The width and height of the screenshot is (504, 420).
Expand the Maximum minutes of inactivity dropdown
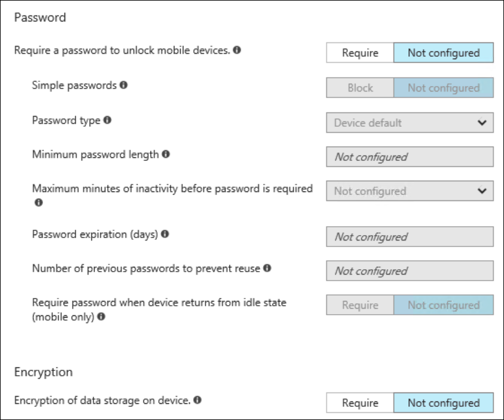tap(410, 191)
